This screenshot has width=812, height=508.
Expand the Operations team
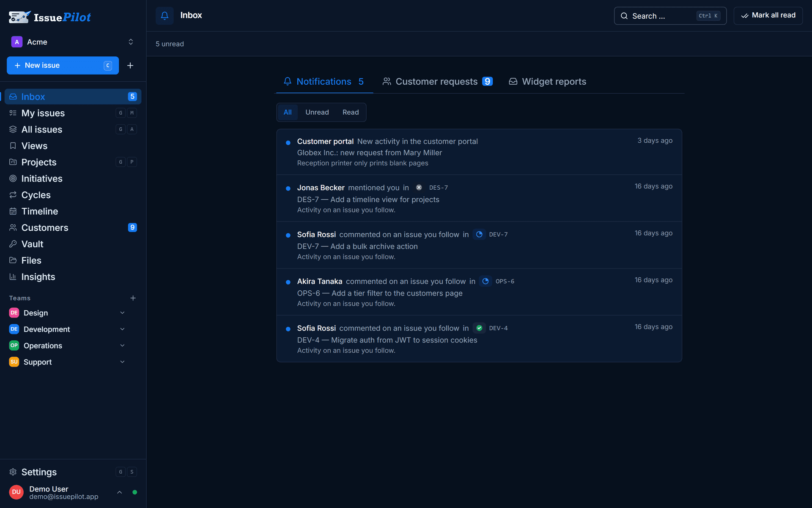pyautogui.click(x=122, y=345)
